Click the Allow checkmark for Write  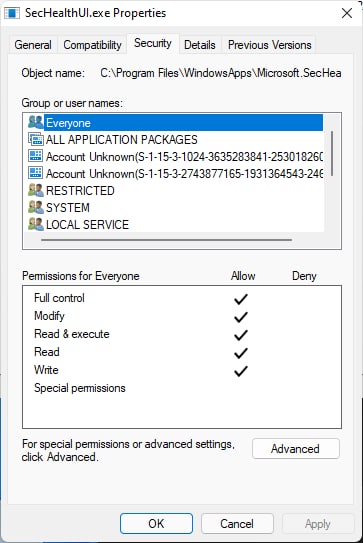tap(241, 371)
